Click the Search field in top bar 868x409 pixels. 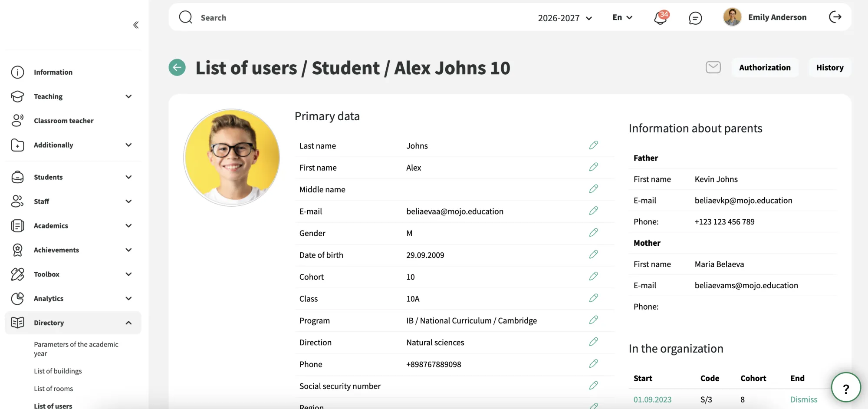pos(347,18)
